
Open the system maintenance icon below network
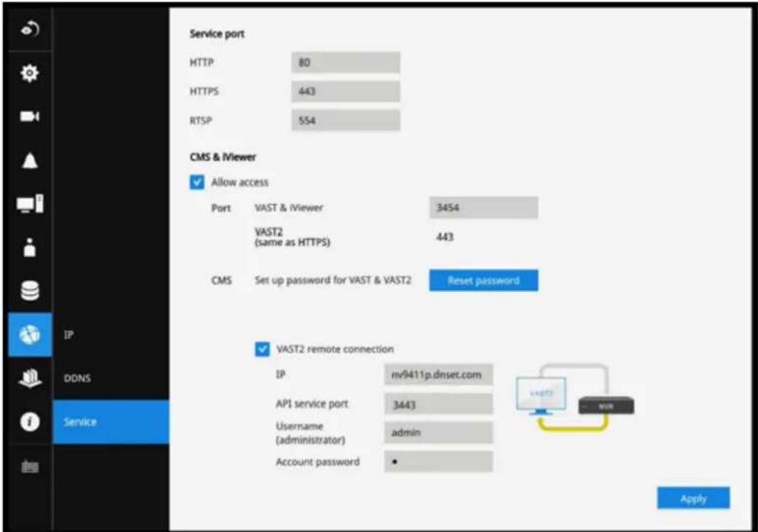click(x=30, y=378)
